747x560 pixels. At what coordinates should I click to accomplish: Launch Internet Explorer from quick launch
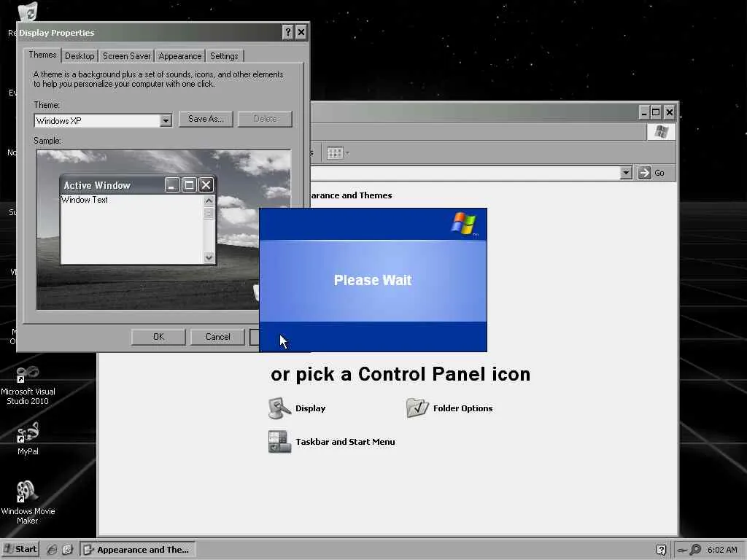52,550
